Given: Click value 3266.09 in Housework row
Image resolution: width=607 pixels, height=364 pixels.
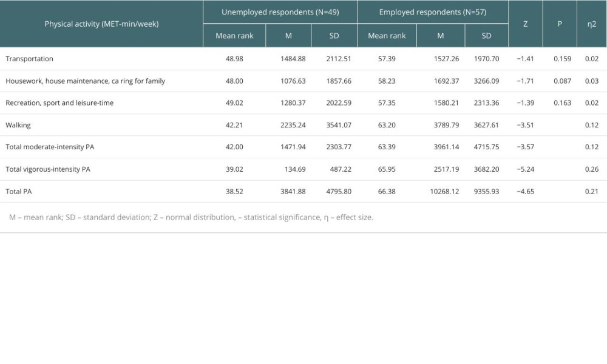Looking at the screenshot, I should [487, 81].
